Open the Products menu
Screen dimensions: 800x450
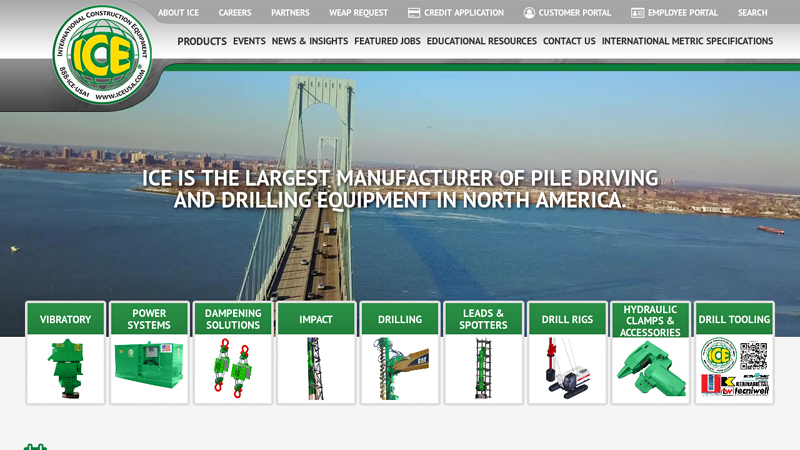tap(202, 42)
